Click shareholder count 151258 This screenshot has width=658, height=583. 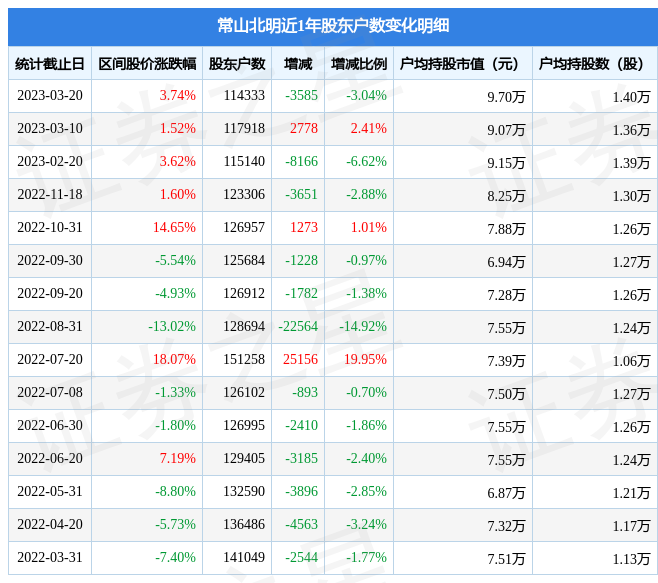tap(244, 359)
